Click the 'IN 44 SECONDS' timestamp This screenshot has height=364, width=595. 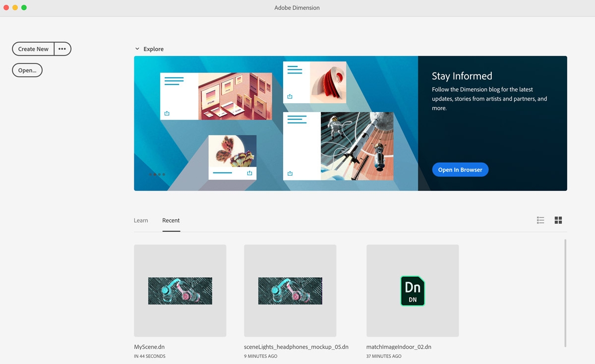pos(150,356)
